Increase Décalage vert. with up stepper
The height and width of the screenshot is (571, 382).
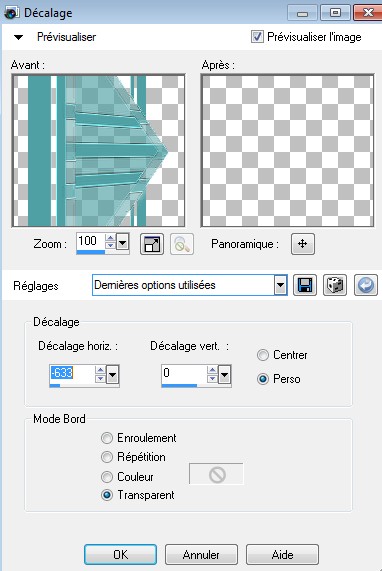pyautogui.click(x=212, y=370)
